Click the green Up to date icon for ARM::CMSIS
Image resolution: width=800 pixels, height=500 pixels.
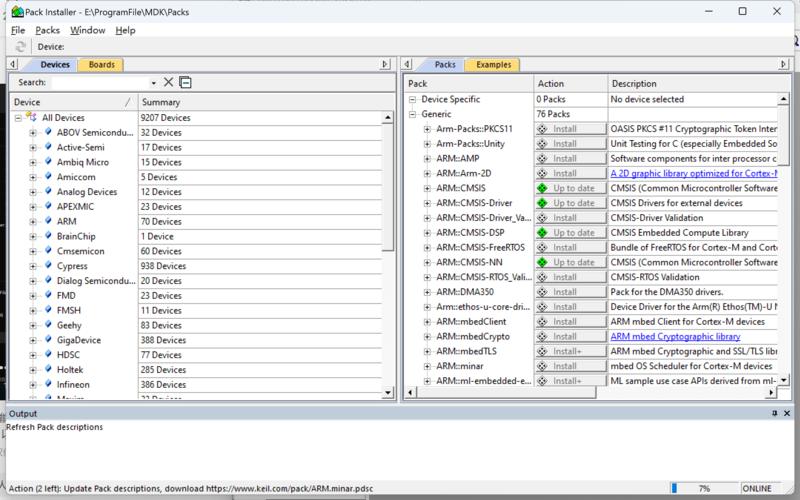[542, 188]
